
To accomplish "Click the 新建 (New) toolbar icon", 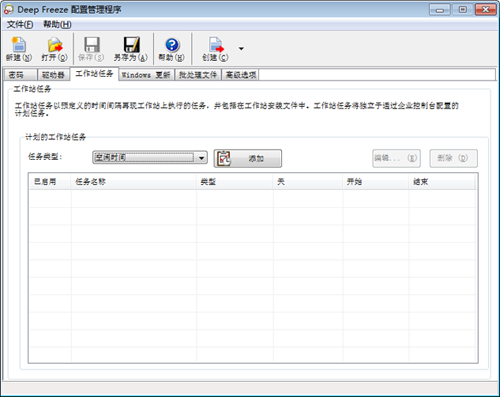I will [19, 49].
